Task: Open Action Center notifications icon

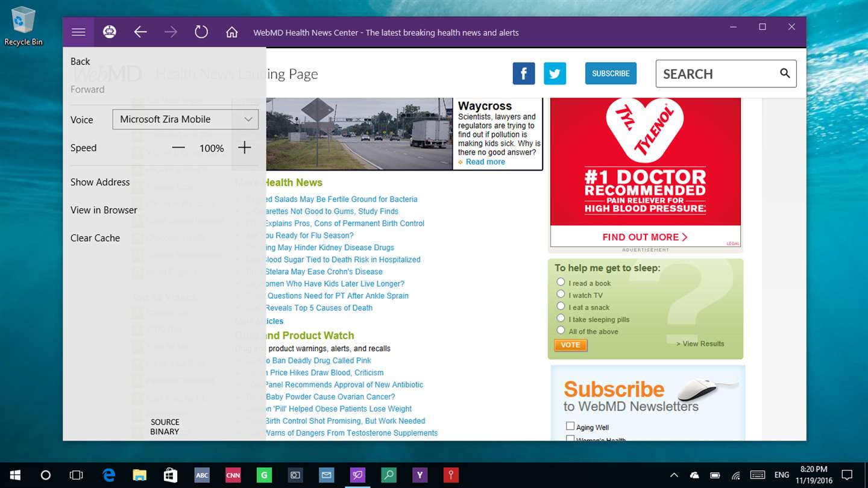Action: pos(847,475)
